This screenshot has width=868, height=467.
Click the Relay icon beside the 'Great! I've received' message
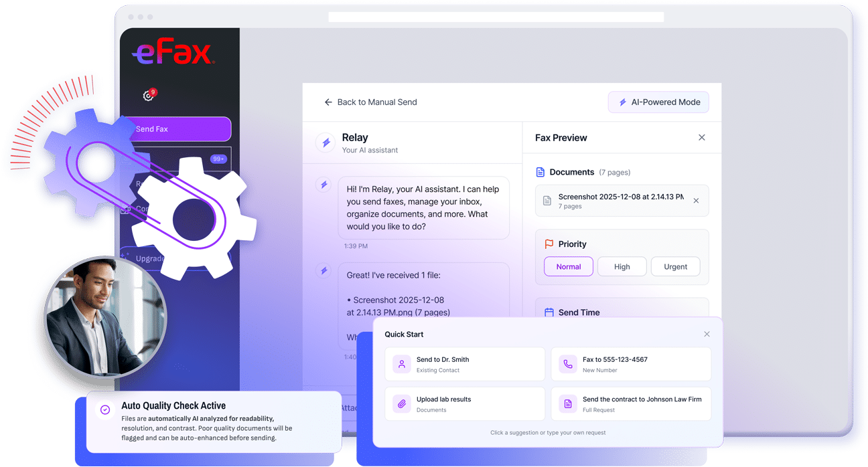click(x=324, y=270)
